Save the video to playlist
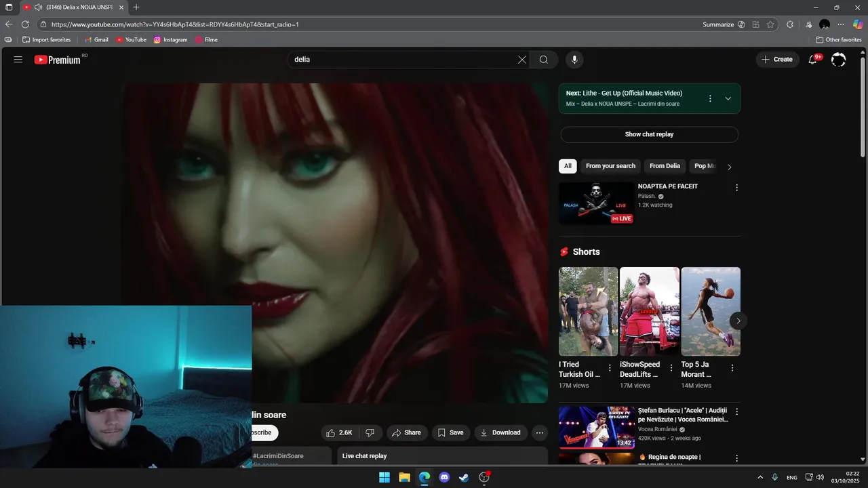Viewport: 868px width, 488px height. [x=450, y=432]
